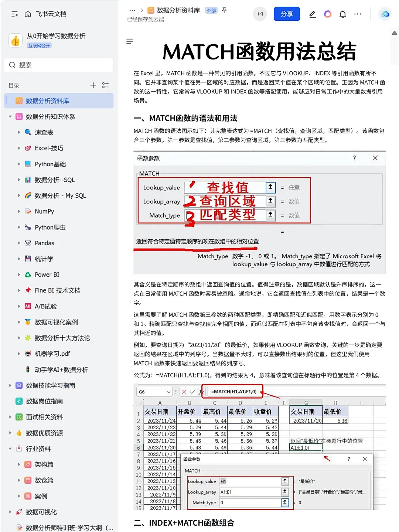Add a new page with plus icon
The width and height of the screenshot is (399, 532).
pyautogui.click(x=93, y=85)
